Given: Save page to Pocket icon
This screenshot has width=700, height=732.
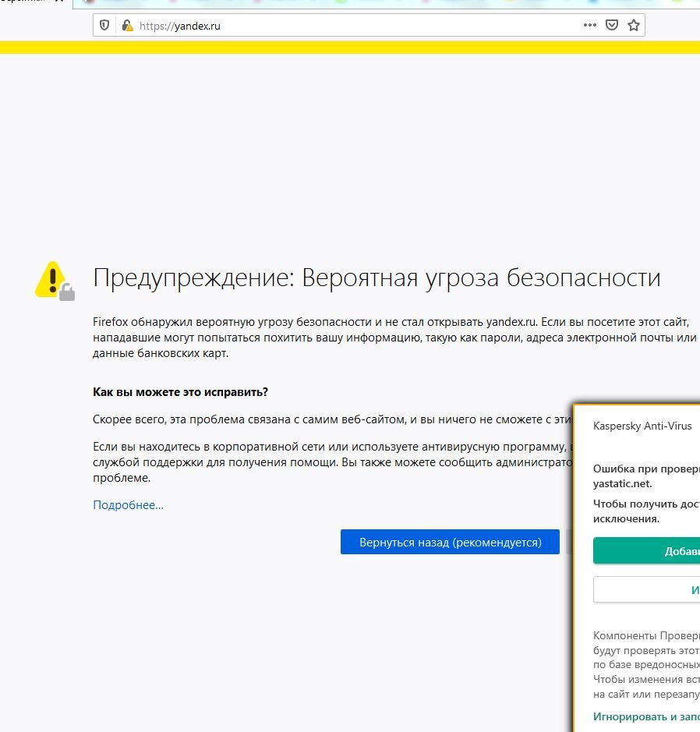Looking at the screenshot, I should pos(612,25).
